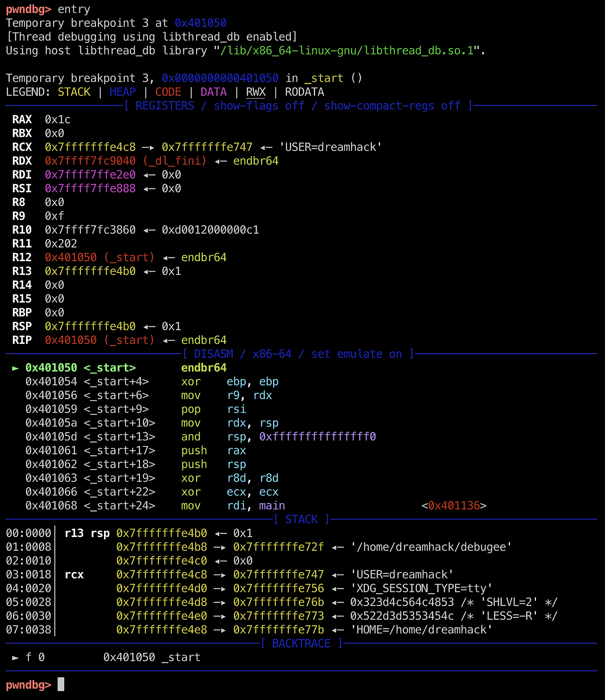Click the 'entry' command text at top
Viewport: 605px width, 700px height.
tap(74, 9)
